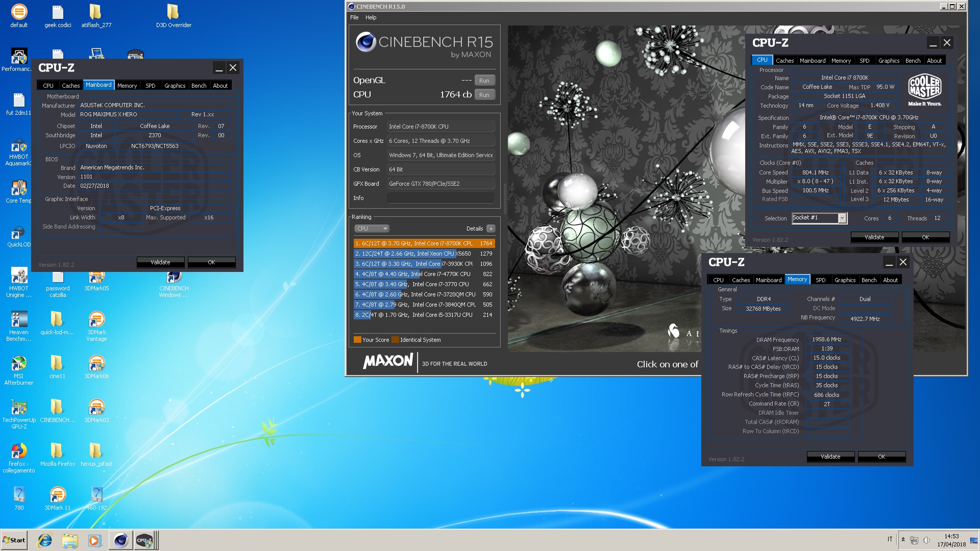Open the default desktop shortcut icon
Screen dimensions: 980x551
19,16
